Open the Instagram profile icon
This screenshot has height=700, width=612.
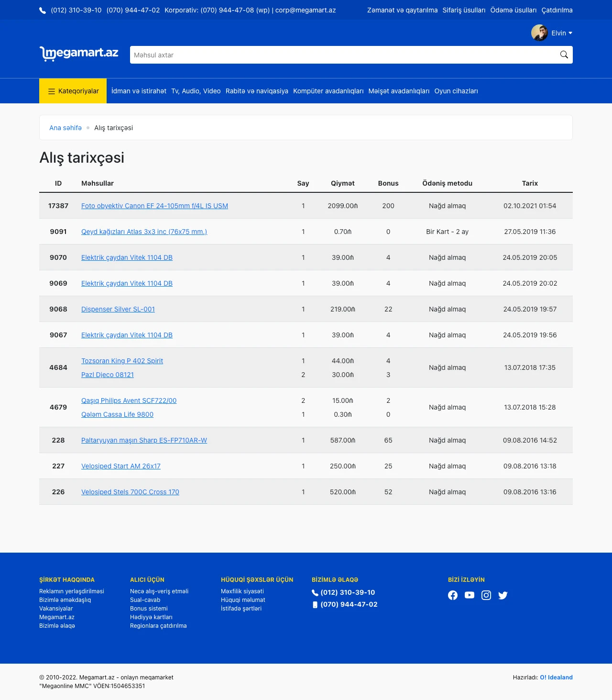(486, 595)
